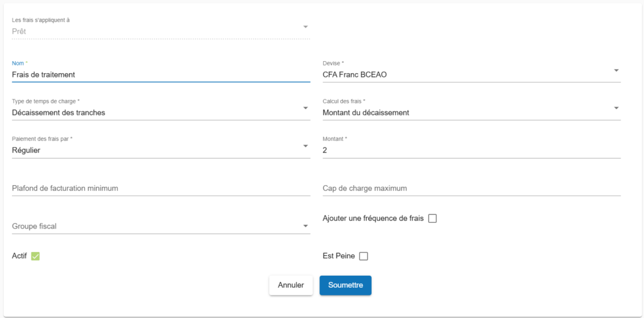This screenshot has height=318, width=644.
Task: Tick the Ajouter une fréquence de frais checkbox
Action: 432,219
